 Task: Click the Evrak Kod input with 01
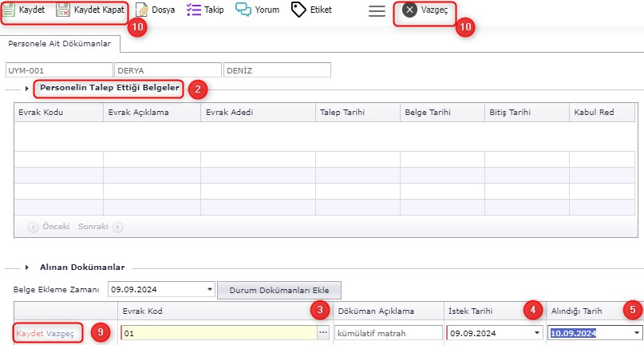[219, 333]
